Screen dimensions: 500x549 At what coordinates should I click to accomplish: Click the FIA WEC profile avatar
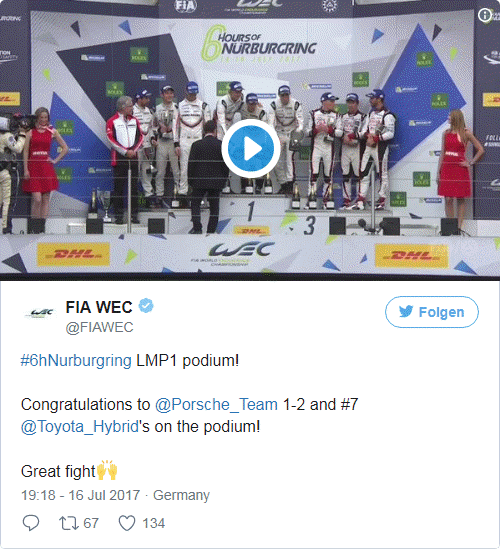pyautogui.click(x=40, y=312)
